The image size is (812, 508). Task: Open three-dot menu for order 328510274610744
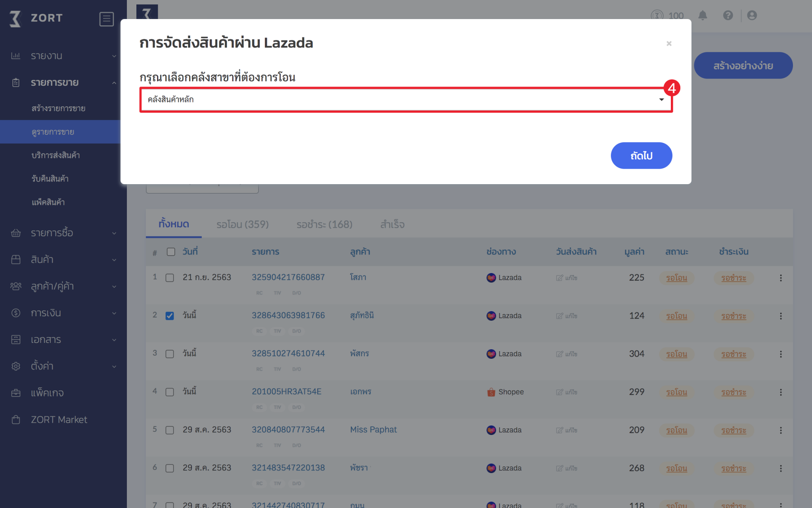click(781, 354)
